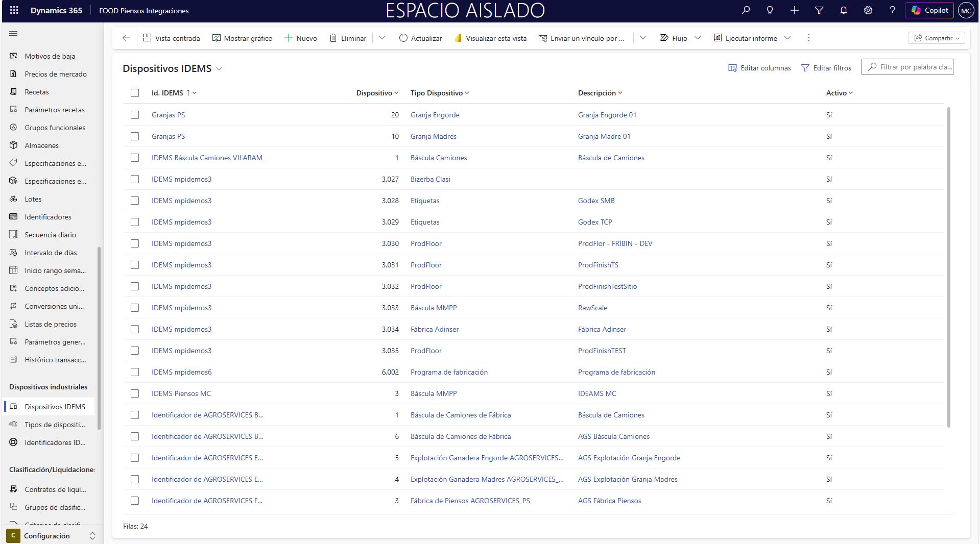Click Editar columnas button
Image resolution: width=980 pixels, height=544 pixels.
[759, 68]
